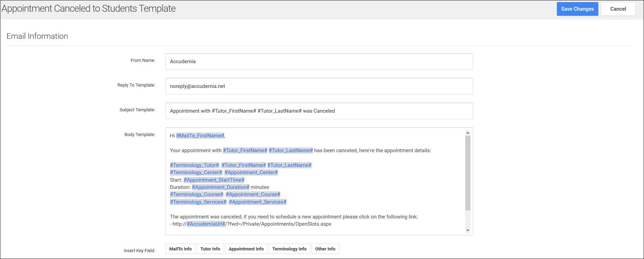Focus the Reply To Template field
Screen dimensions: 644x259
[x=319, y=86]
